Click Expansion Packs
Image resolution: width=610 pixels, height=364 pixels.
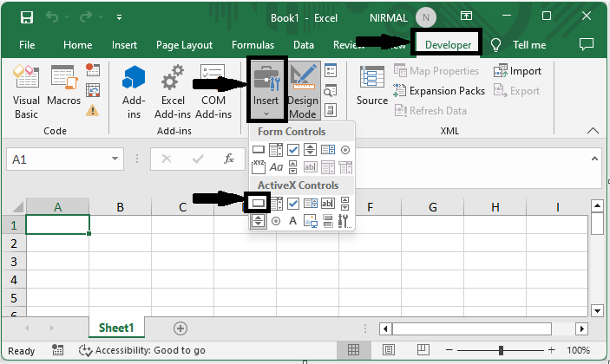(439, 91)
